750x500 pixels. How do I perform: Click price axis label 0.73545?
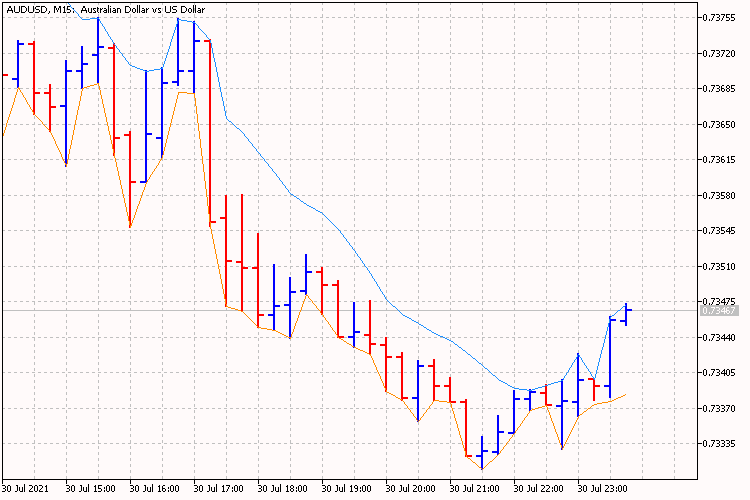719,231
